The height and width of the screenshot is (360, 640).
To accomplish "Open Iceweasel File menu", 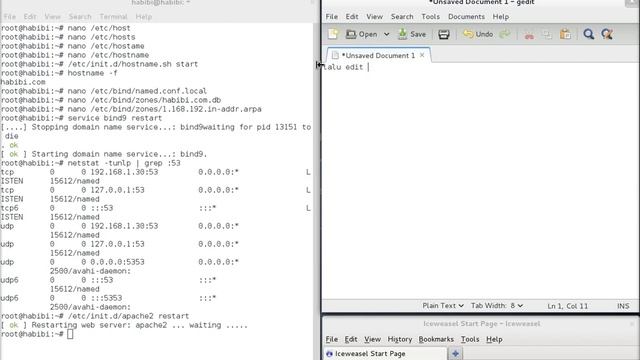I will tap(331, 340).
